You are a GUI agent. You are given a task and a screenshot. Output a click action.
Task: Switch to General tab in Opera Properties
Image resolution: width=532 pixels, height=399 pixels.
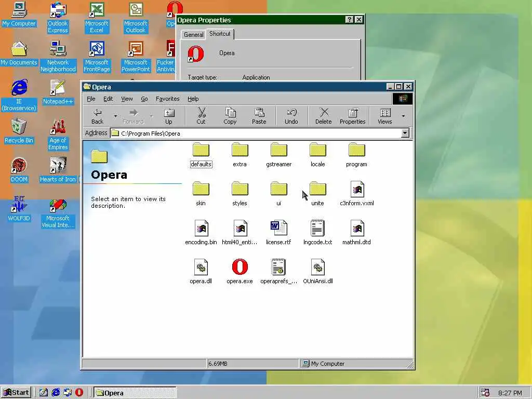(193, 35)
